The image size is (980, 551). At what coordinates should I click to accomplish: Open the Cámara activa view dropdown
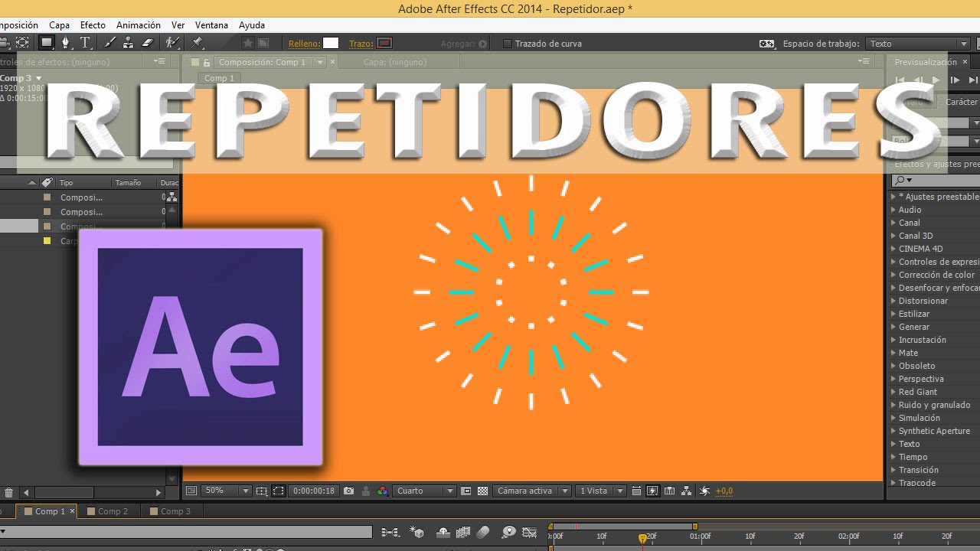point(532,491)
